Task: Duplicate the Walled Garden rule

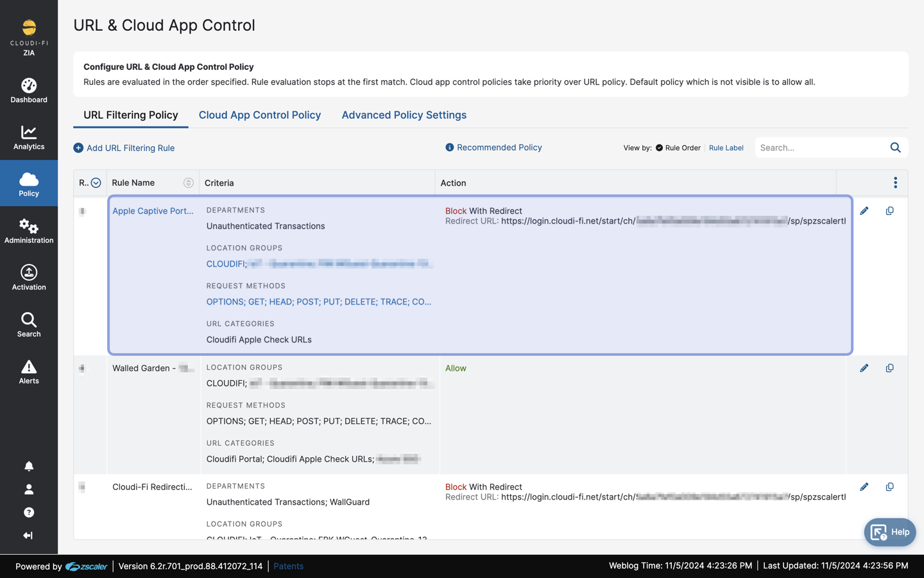Action: point(890,367)
